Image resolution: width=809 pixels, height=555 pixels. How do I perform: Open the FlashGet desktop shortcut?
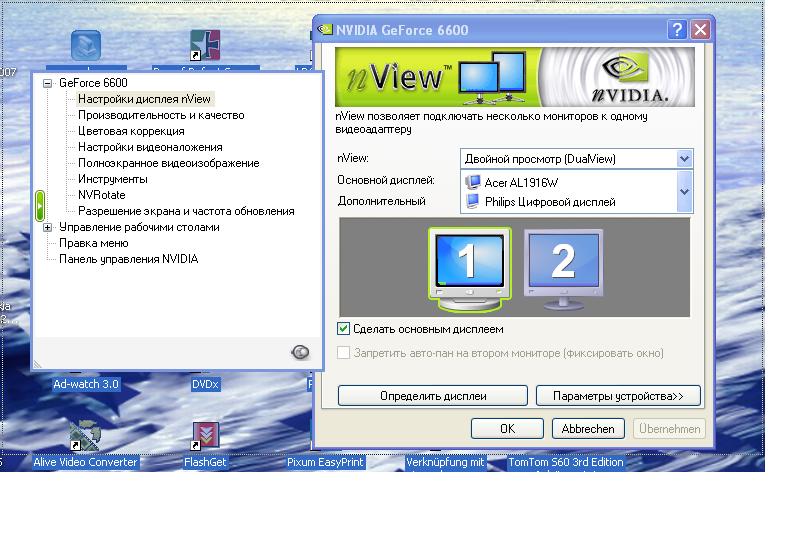point(205,438)
